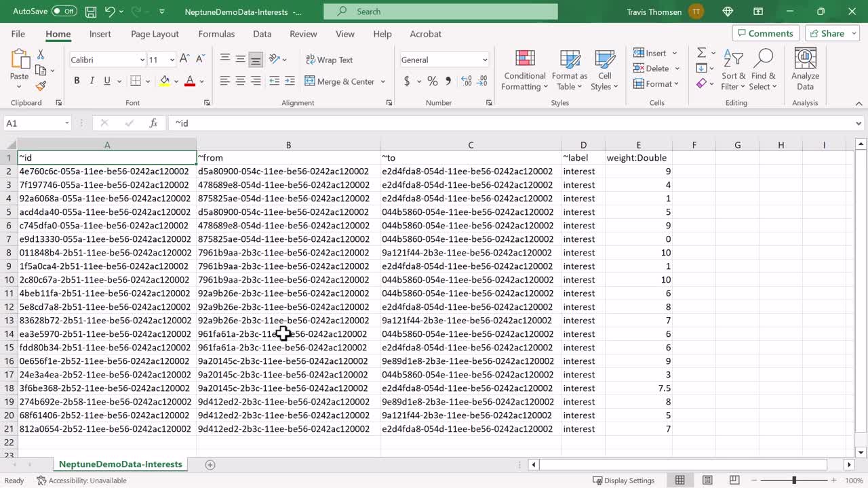Toggle the AutoSave switch
The height and width of the screenshot is (488, 868).
pyautogui.click(x=64, y=12)
